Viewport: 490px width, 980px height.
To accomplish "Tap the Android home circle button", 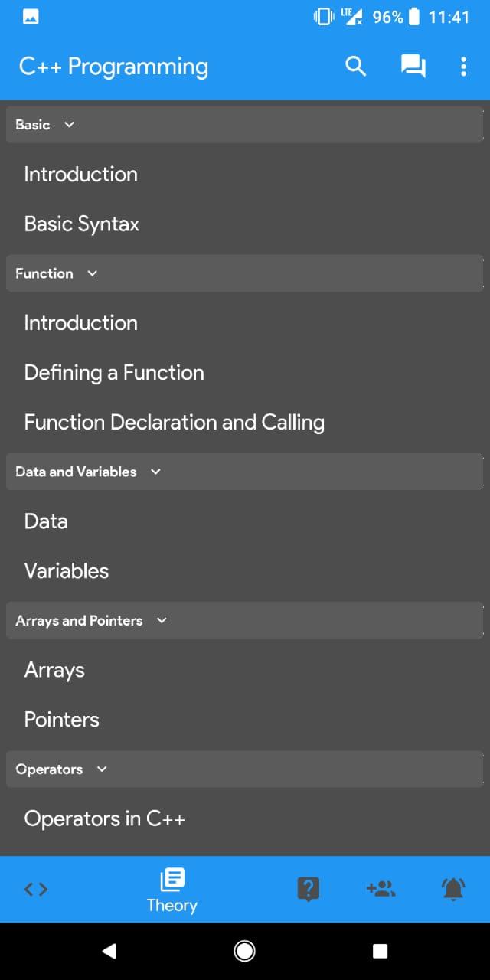I will coord(245,951).
